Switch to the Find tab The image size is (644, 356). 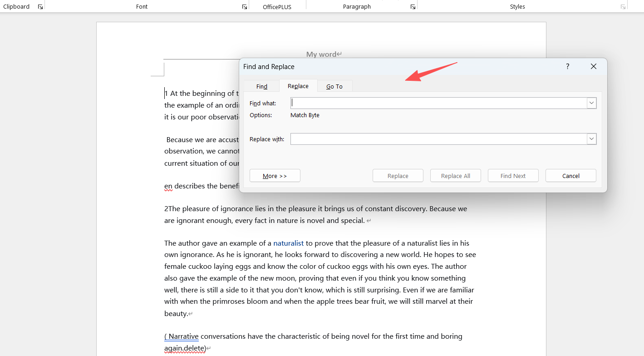262,86
